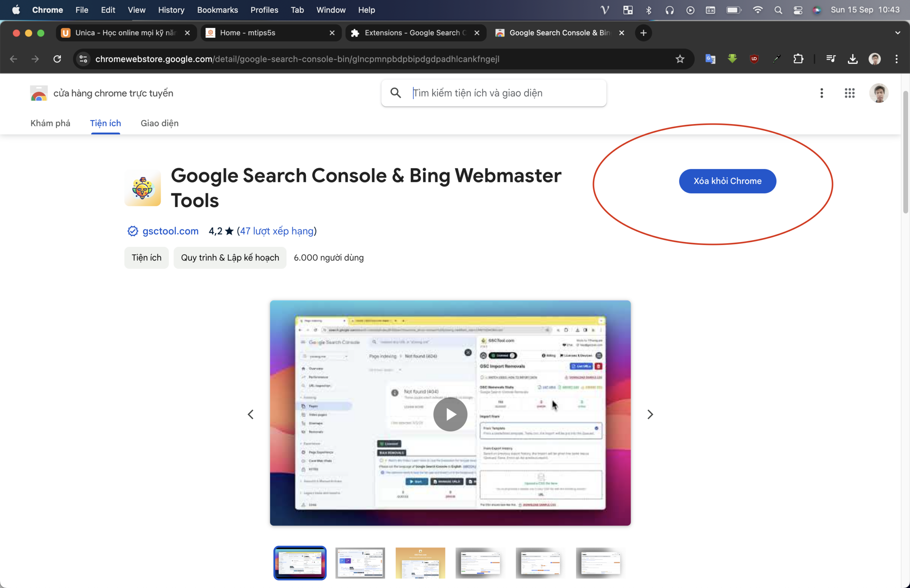Close the Home - mtips5s tab
910x588 pixels.
332,33
